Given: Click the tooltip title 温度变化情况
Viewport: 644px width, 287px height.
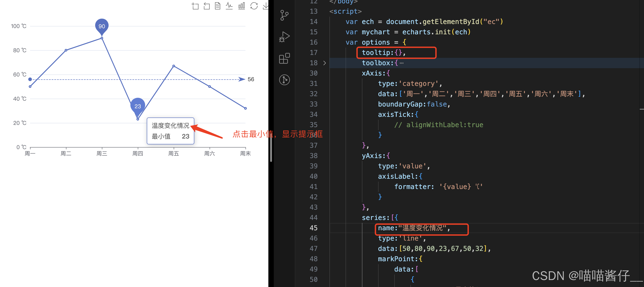Looking at the screenshot, I should pyautogui.click(x=171, y=126).
